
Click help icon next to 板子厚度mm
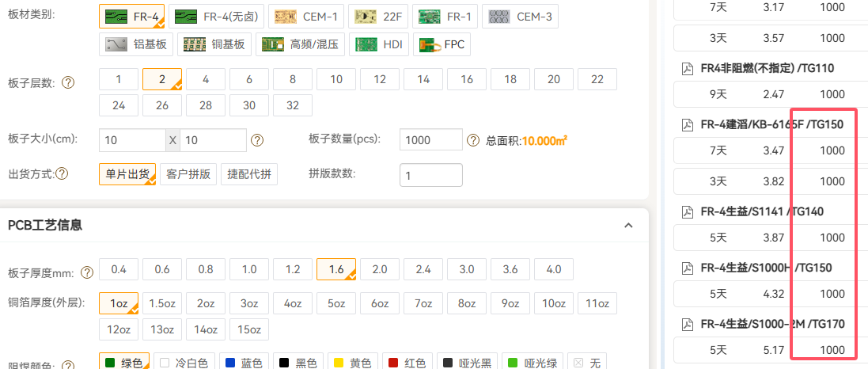[x=86, y=272]
